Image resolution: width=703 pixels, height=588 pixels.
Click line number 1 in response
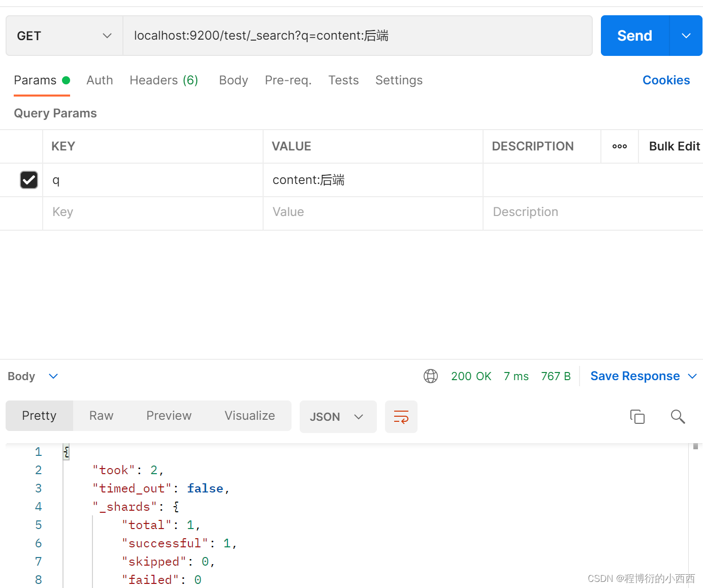39,452
